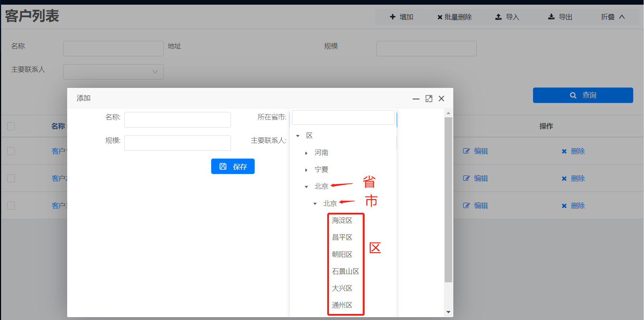Click the 名称 column header
The height and width of the screenshot is (320, 644).
tap(58, 126)
